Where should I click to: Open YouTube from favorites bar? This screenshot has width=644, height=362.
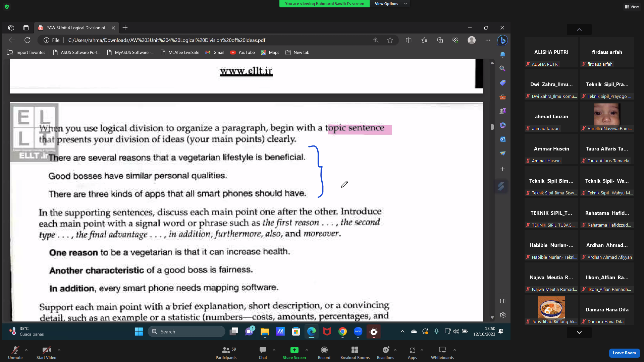tap(243, 53)
